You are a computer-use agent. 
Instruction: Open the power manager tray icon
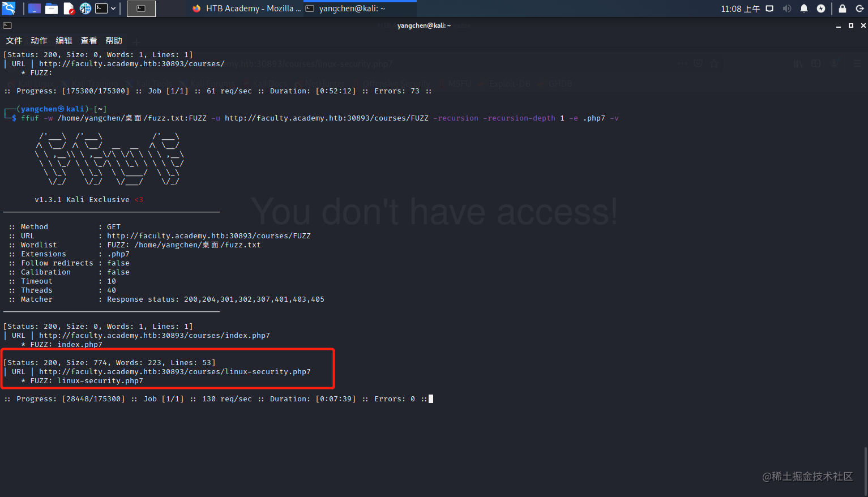821,8
